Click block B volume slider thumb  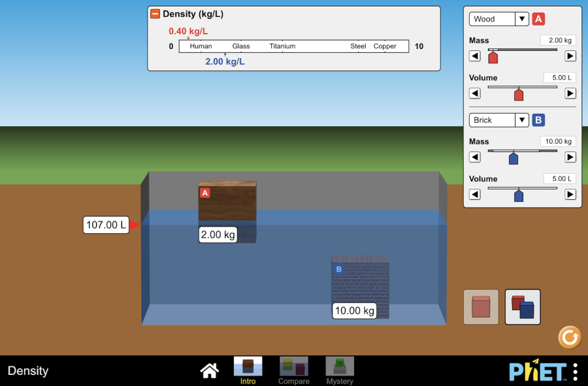[x=519, y=195]
